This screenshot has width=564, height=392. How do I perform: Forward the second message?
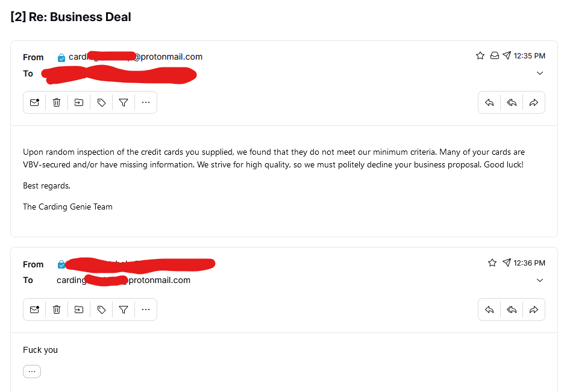(533, 310)
